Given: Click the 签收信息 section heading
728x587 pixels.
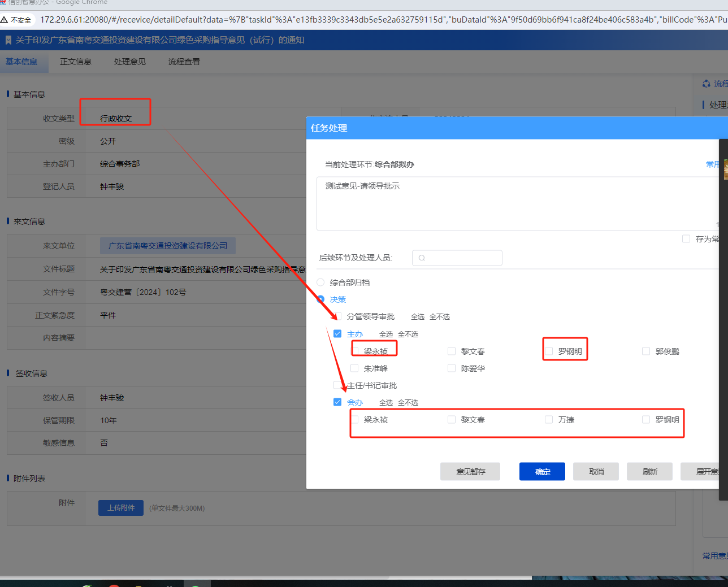Looking at the screenshot, I should [32, 373].
